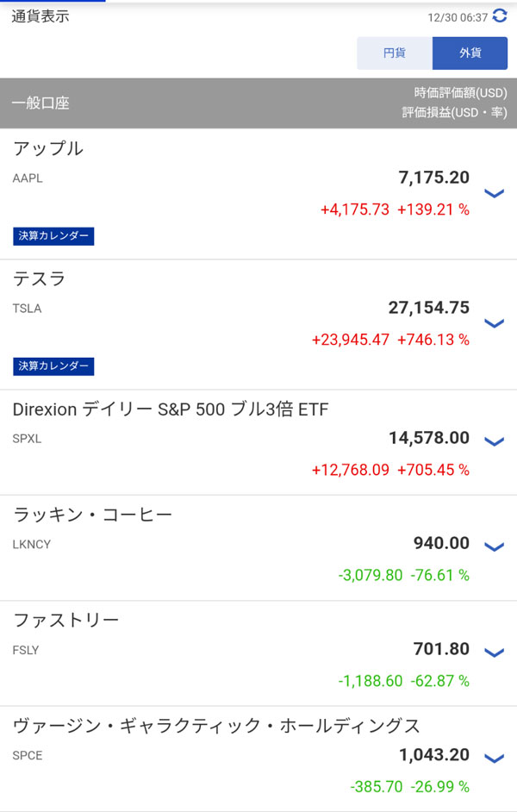Open 決算カレンダー for アップル

[53, 236]
